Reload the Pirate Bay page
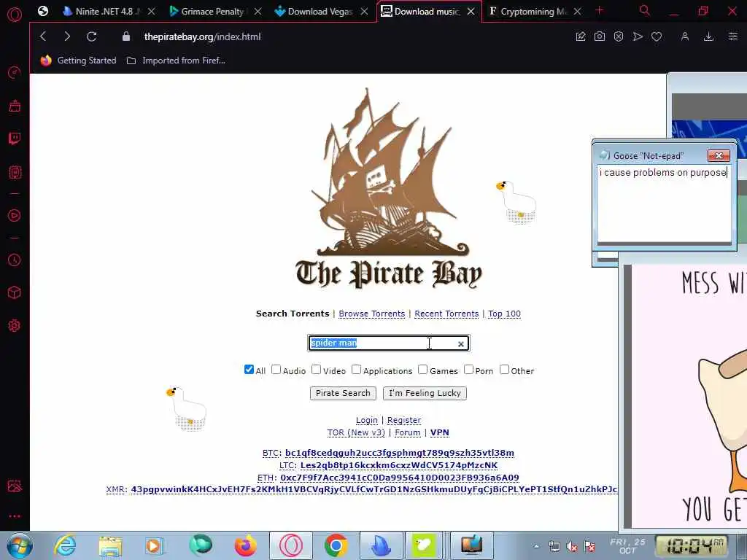Screen dimensions: 747x560 click(x=91, y=36)
